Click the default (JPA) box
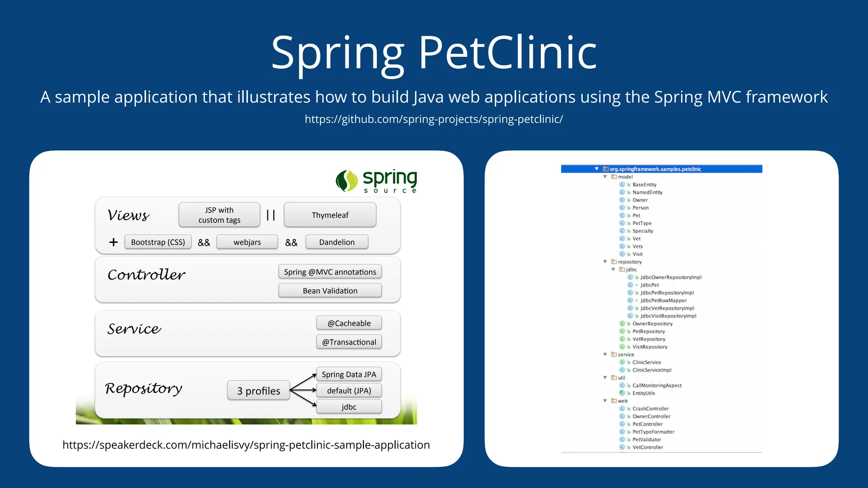The height and width of the screenshot is (488, 868). click(x=349, y=391)
